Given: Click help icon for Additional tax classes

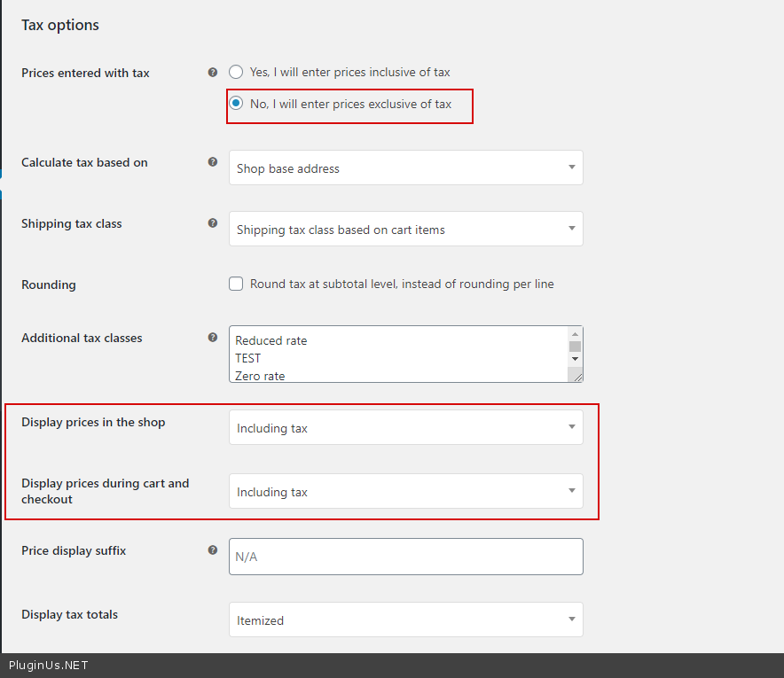Looking at the screenshot, I should 212,338.
